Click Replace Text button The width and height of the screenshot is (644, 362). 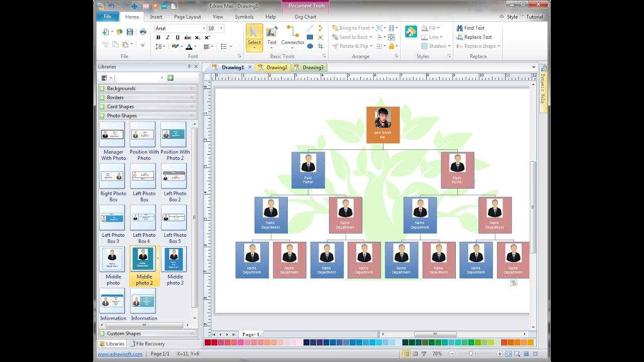click(474, 37)
